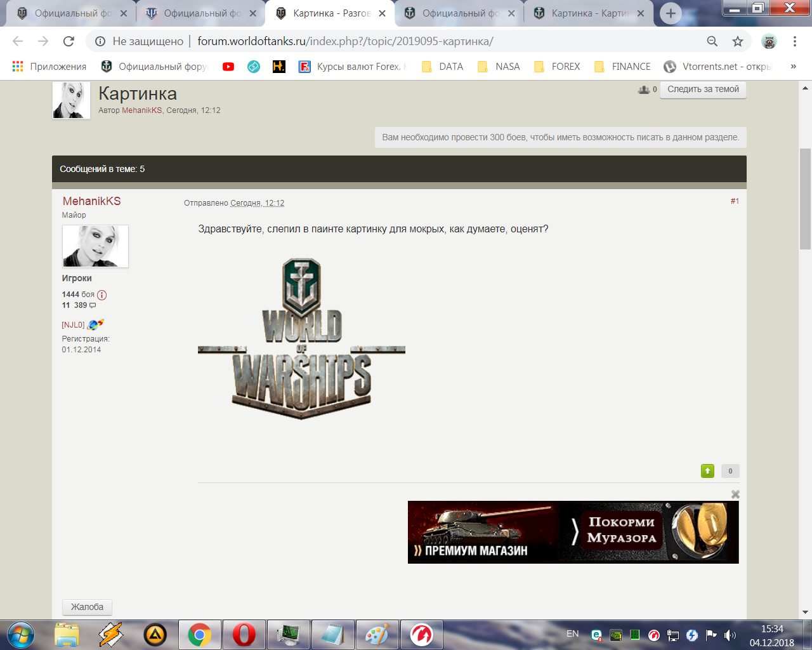Reload the current page
812x650 pixels.
coord(69,41)
